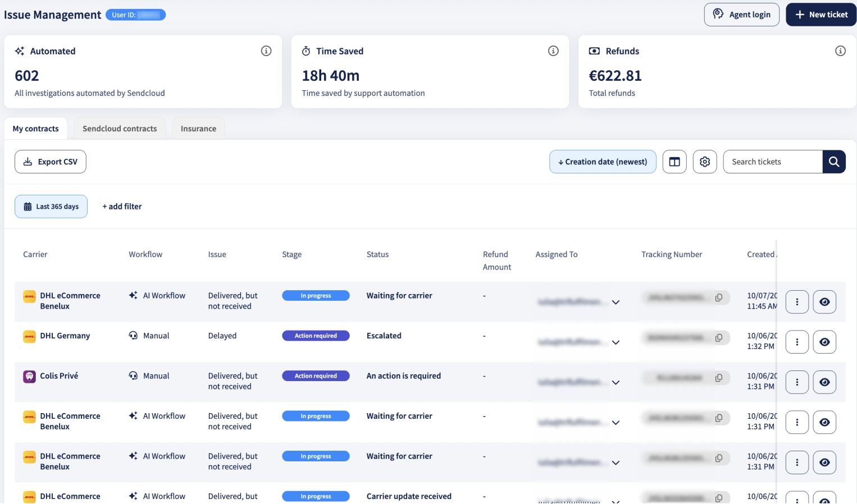Open the column layout icon button
The width and height of the screenshot is (857, 504).
click(674, 162)
